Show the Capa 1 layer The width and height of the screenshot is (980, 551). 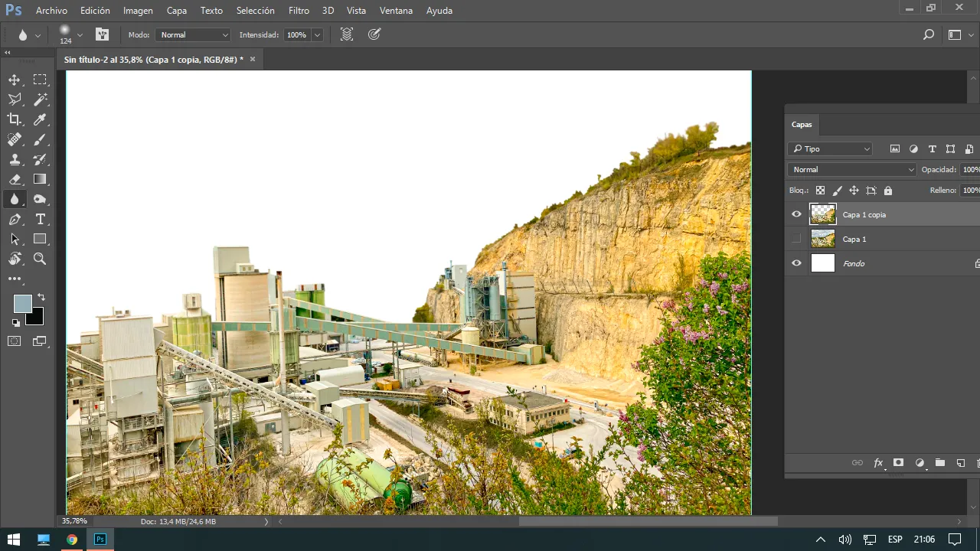796,239
